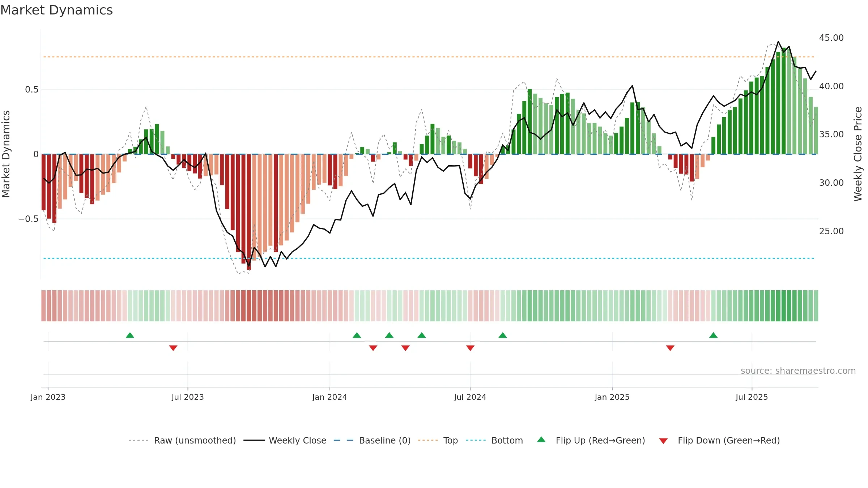Click the 30.00 price axis value
Image resolution: width=868 pixels, height=488 pixels.
[x=831, y=183]
